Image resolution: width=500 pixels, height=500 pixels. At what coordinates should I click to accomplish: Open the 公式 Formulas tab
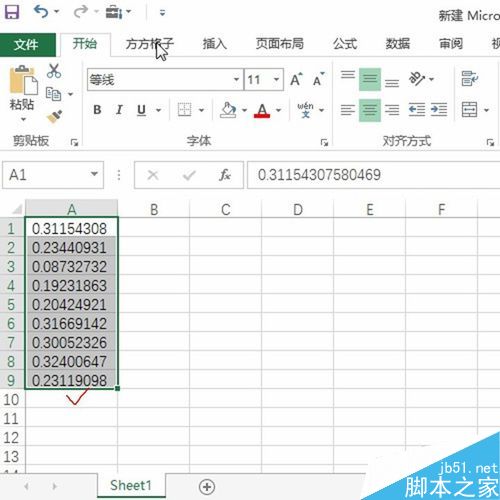[345, 44]
